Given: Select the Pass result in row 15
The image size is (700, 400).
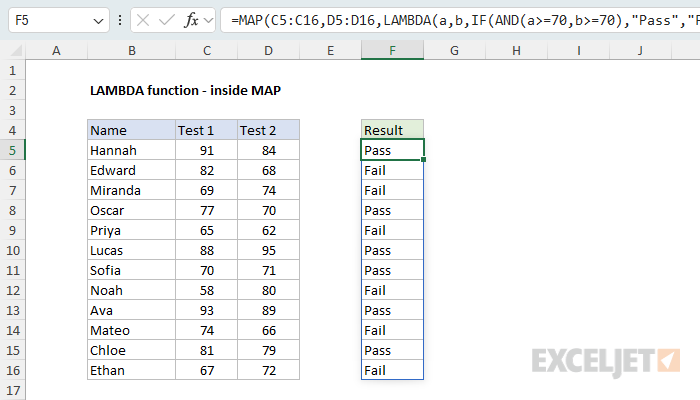Looking at the screenshot, I should click(x=392, y=350).
